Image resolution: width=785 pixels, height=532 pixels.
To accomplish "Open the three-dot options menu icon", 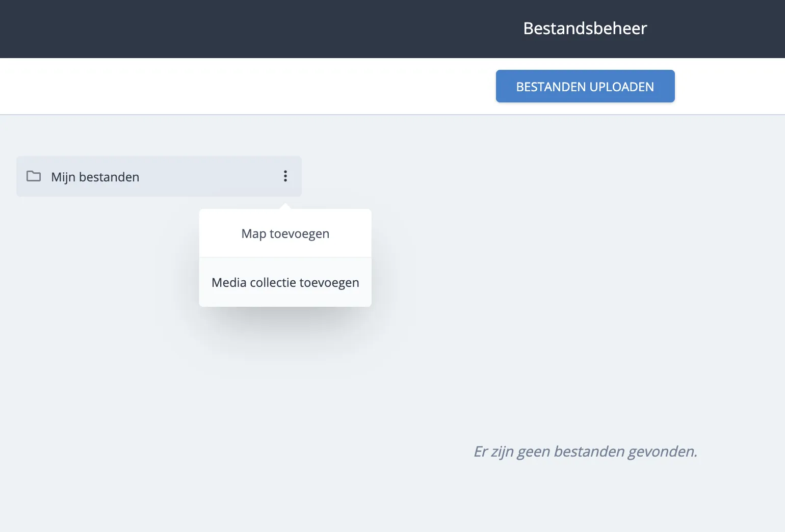I will [x=285, y=176].
